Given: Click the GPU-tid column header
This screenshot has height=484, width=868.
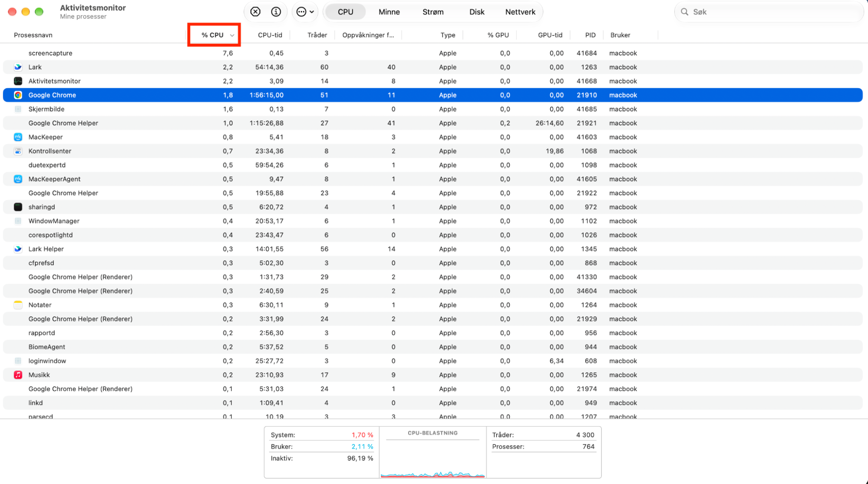Looking at the screenshot, I should pos(550,35).
